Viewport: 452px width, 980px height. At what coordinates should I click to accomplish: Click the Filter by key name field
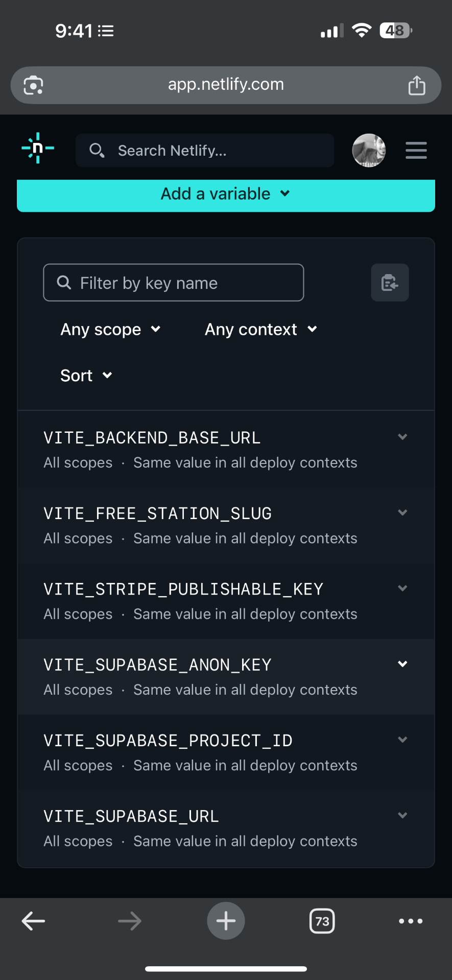tap(174, 283)
